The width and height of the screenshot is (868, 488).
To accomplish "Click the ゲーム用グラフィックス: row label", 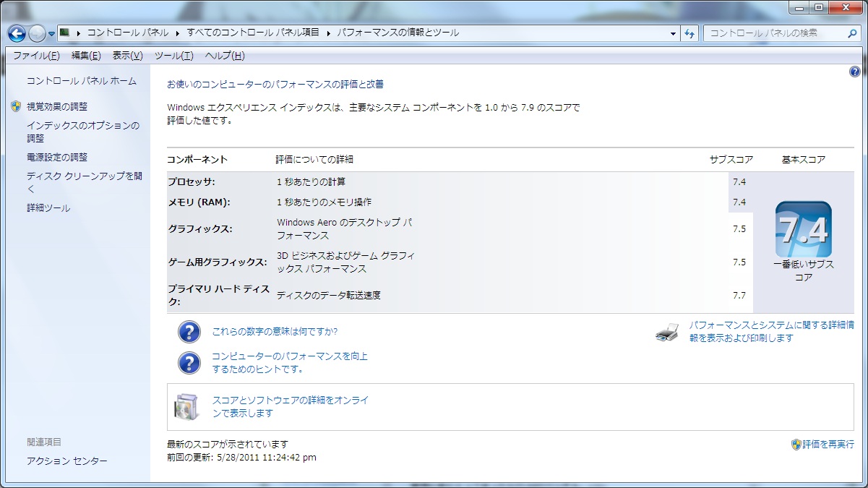I will point(218,262).
